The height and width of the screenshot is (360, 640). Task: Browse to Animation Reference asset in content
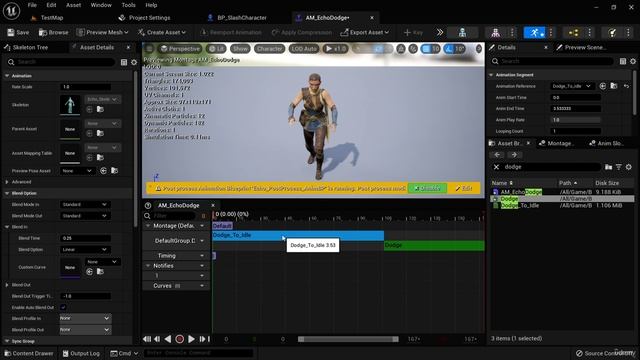[x=614, y=86]
